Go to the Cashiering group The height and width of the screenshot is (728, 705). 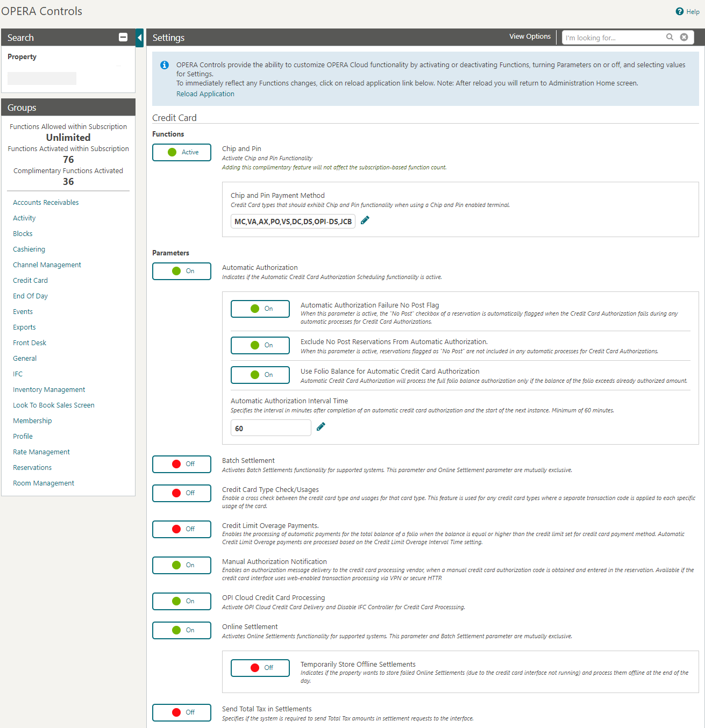click(29, 249)
